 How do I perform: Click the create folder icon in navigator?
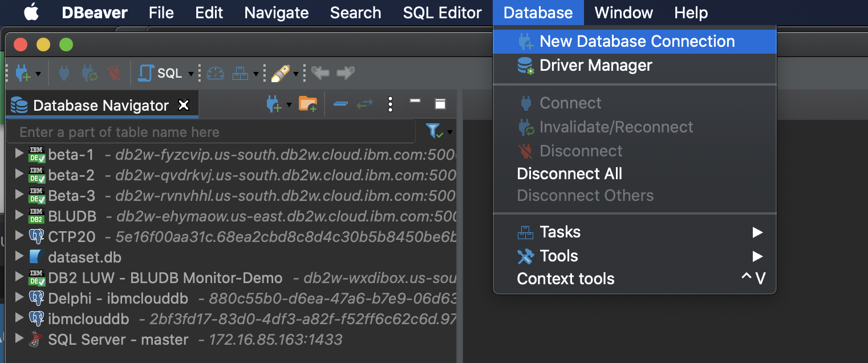coord(308,104)
